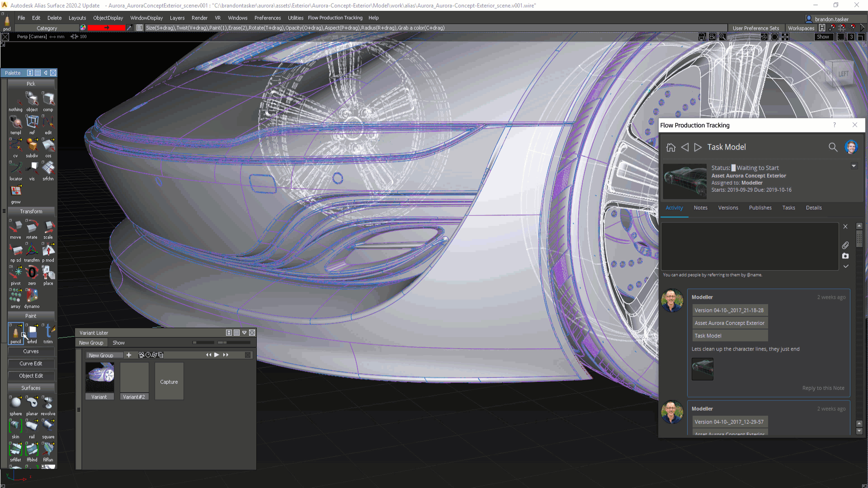Open the ObjectDisplay menu
The width and height of the screenshot is (868, 488).
(x=108, y=18)
